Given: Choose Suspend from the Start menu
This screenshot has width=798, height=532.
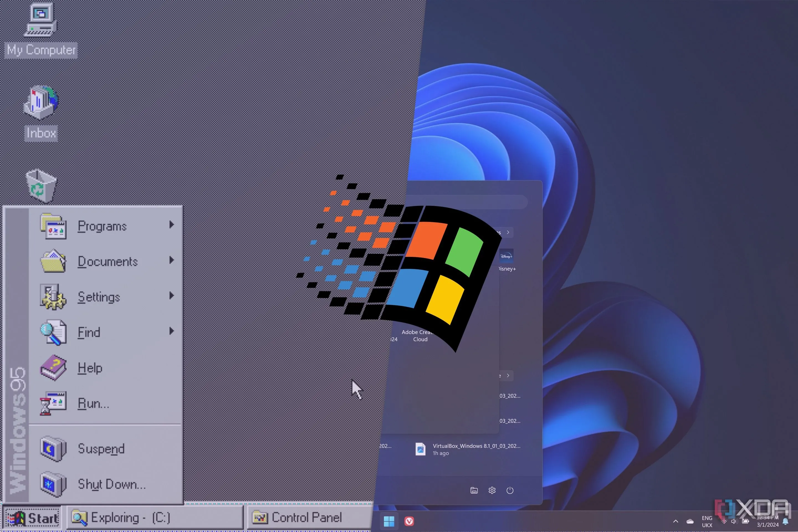Looking at the screenshot, I should 105,449.
